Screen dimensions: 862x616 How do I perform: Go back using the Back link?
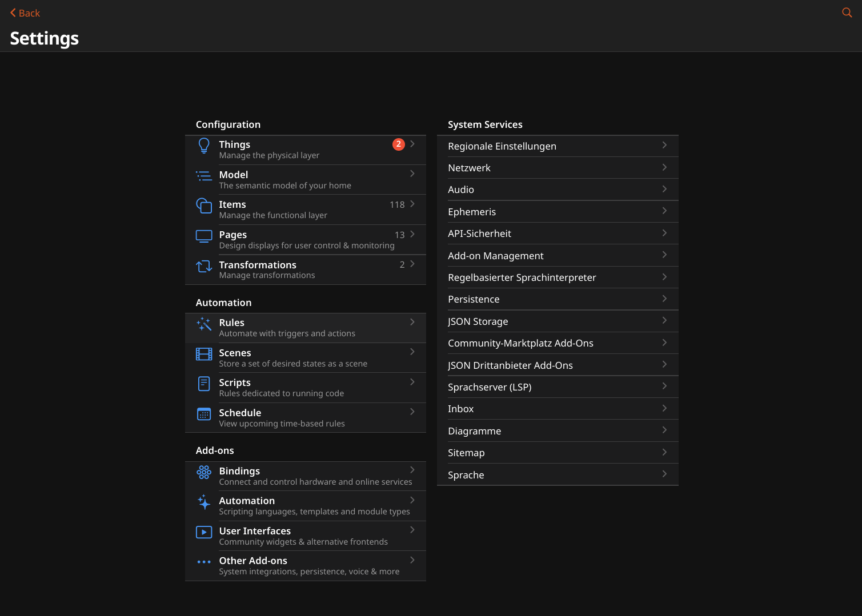(x=25, y=13)
